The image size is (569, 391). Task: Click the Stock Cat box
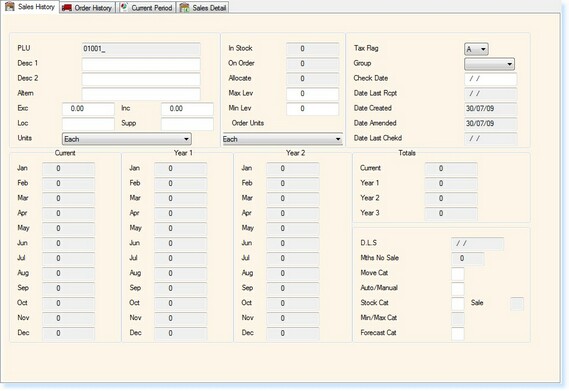pos(458,303)
